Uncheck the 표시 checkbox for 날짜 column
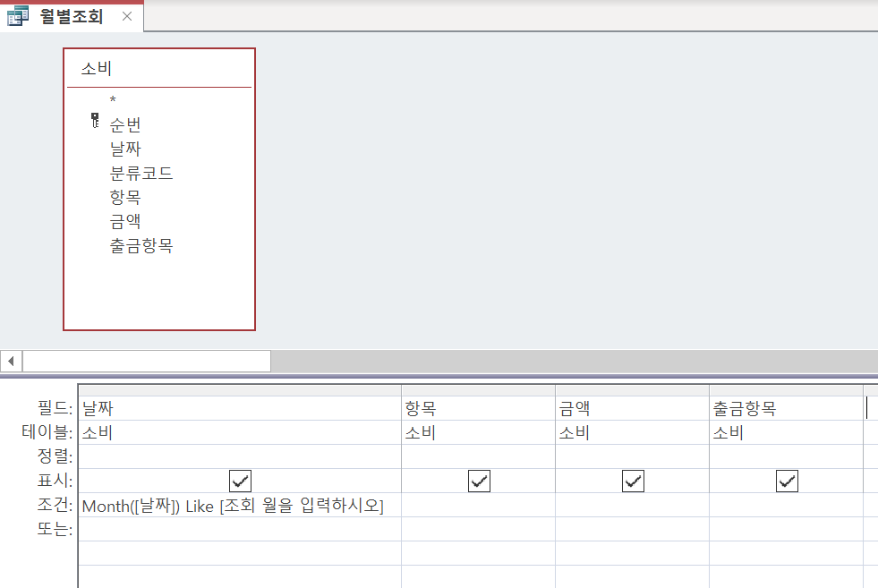 pyautogui.click(x=240, y=481)
